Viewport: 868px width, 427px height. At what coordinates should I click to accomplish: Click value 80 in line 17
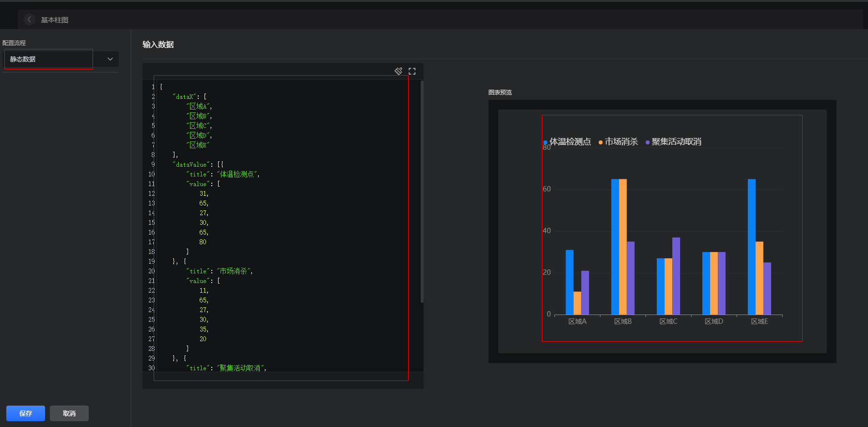(203, 242)
